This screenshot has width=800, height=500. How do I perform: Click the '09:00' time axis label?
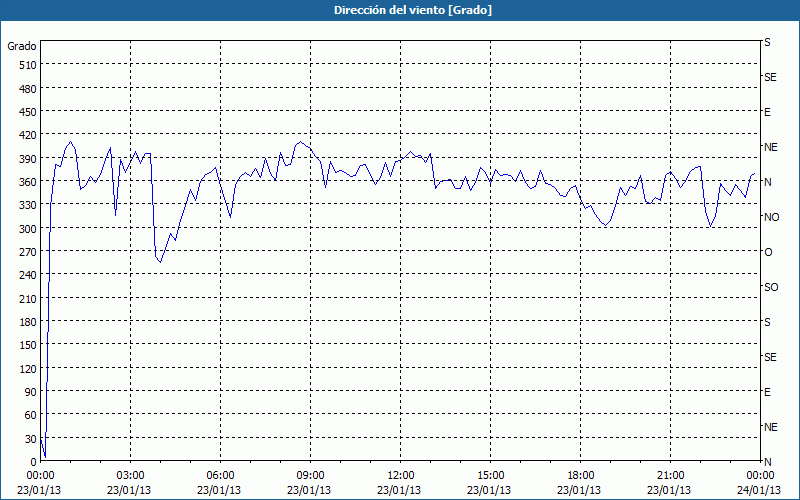[310, 476]
